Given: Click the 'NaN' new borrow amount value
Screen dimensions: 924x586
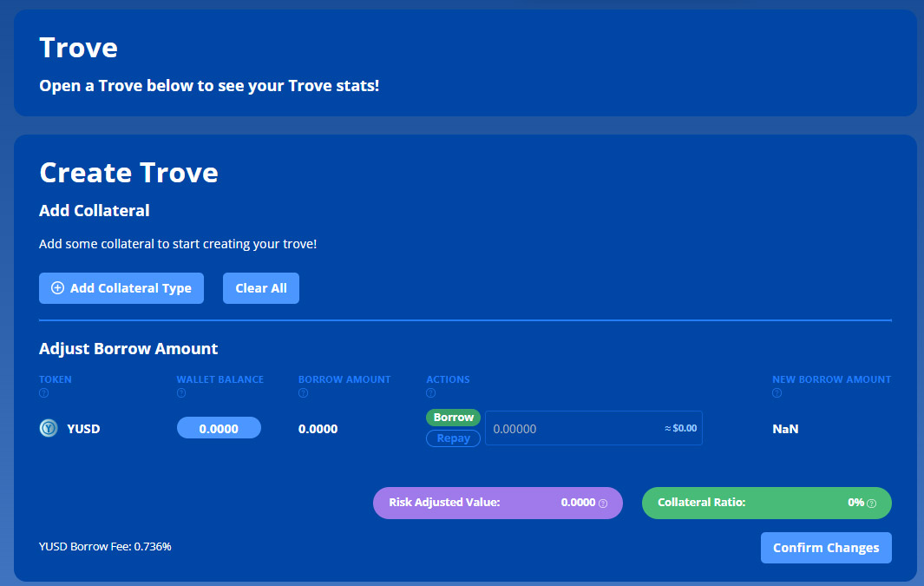Looking at the screenshot, I should tap(785, 429).
